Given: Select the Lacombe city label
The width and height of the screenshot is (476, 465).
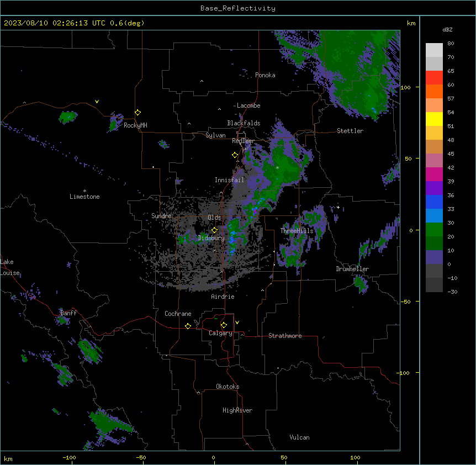Looking at the screenshot, I should pyautogui.click(x=248, y=105).
